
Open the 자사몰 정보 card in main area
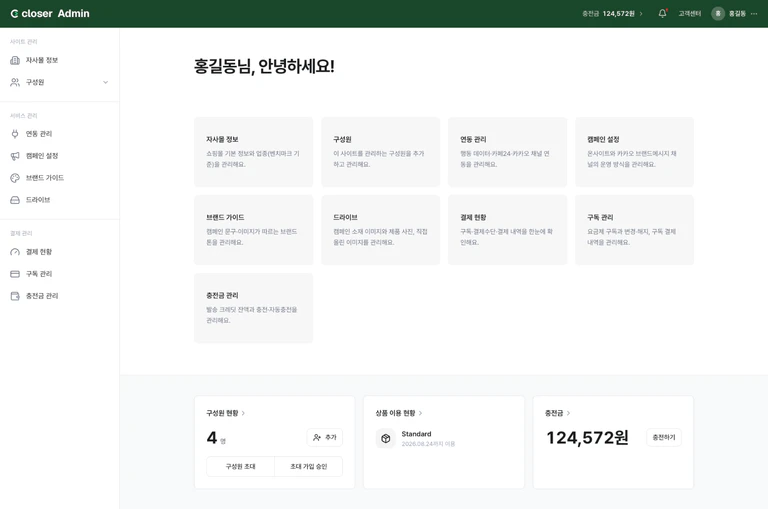point(253,152)
